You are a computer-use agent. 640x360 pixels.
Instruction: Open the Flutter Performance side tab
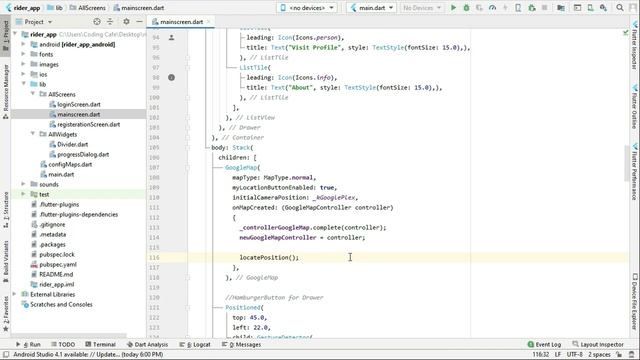(x=634, y=171)
